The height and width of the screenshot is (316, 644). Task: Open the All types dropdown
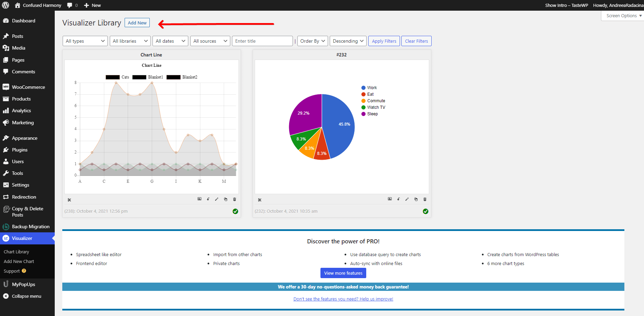click(85, 41)
